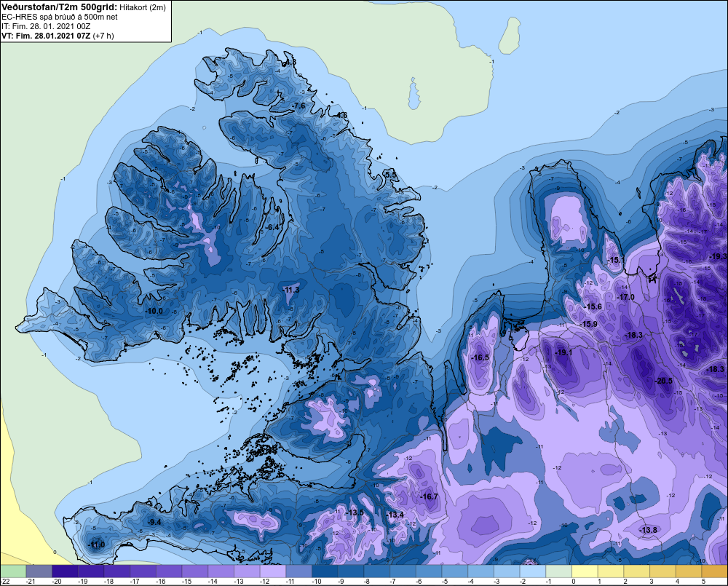Click the legend color swatch labeled -6
The height and width of the screenshot is (586, 728).
429,571
